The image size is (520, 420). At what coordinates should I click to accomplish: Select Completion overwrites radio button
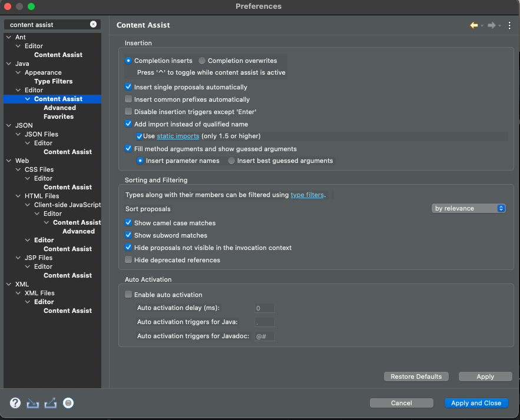coord(201,61)
